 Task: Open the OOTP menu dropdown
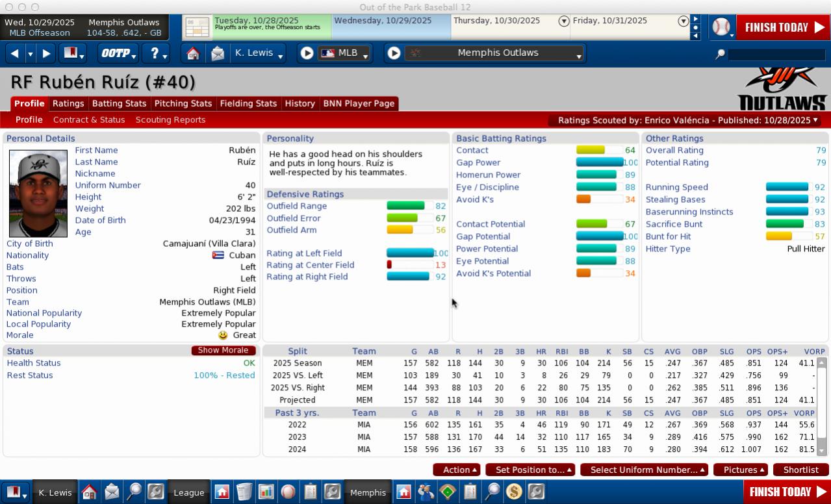coord(118,53)
